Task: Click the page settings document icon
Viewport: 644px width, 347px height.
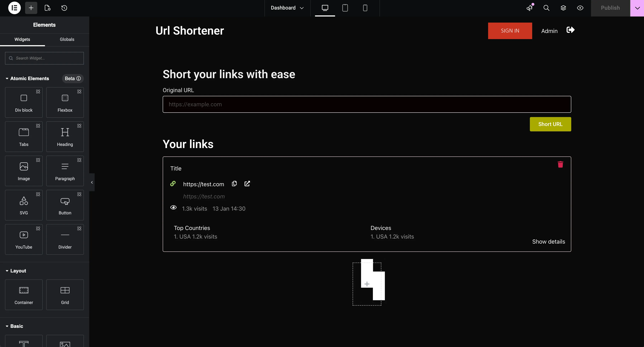Action: coord(47,8)
